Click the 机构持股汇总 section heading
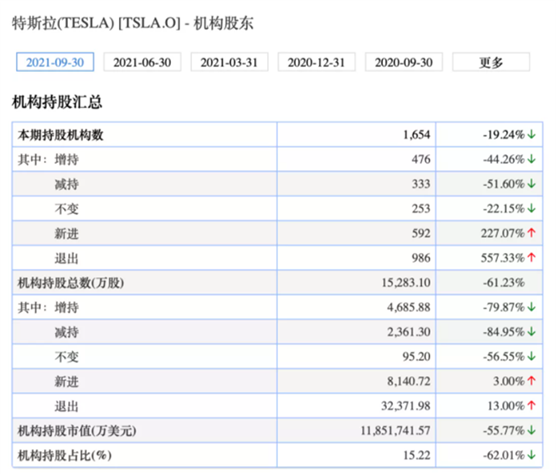Viewport: 556px width, 474px height. tap(57, 102)
